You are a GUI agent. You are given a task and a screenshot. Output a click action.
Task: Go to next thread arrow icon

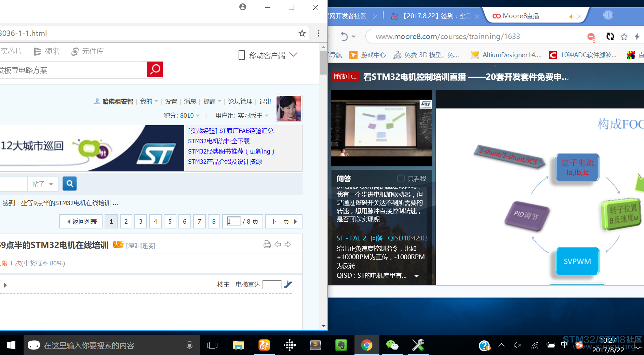(288, 244)
